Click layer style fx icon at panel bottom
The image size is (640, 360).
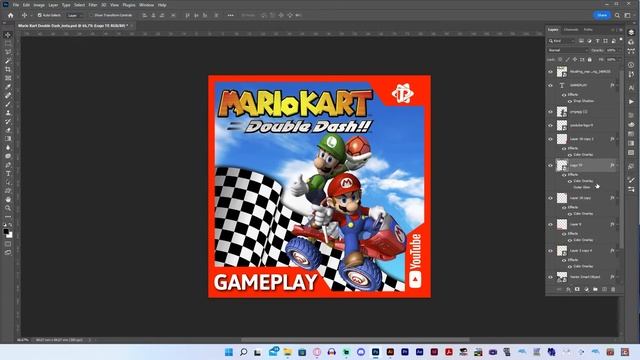pyautogui.click(x=568, y=289)
